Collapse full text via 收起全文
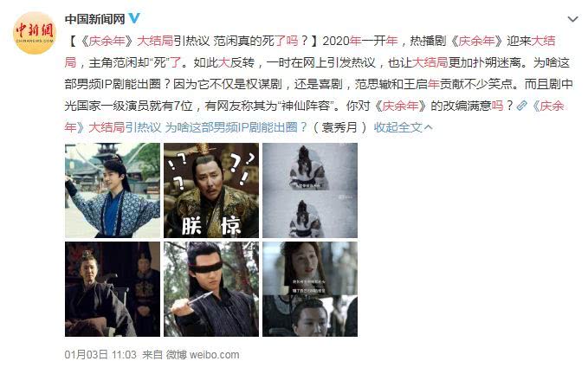Image resolution: width=588 pixels, height=374 pixels. [397, 127]
